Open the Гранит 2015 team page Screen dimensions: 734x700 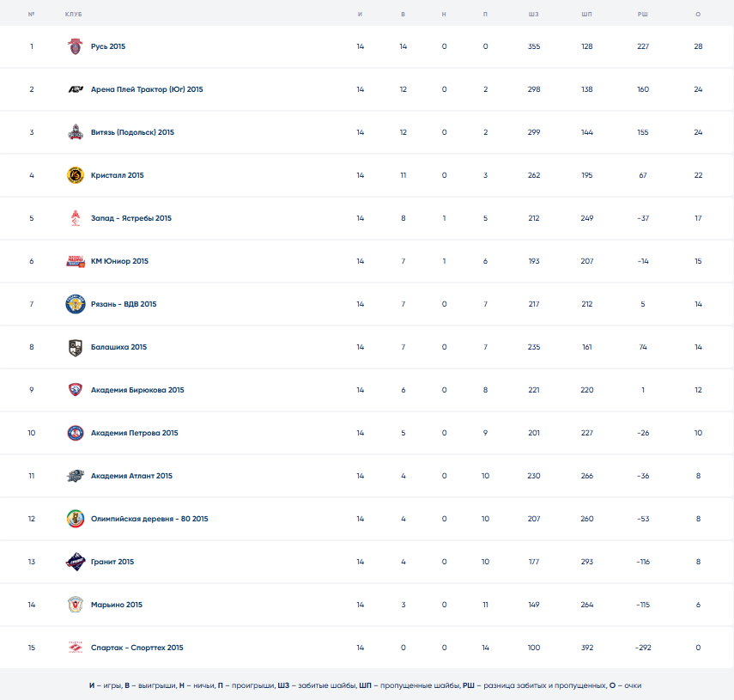[112, 562]
